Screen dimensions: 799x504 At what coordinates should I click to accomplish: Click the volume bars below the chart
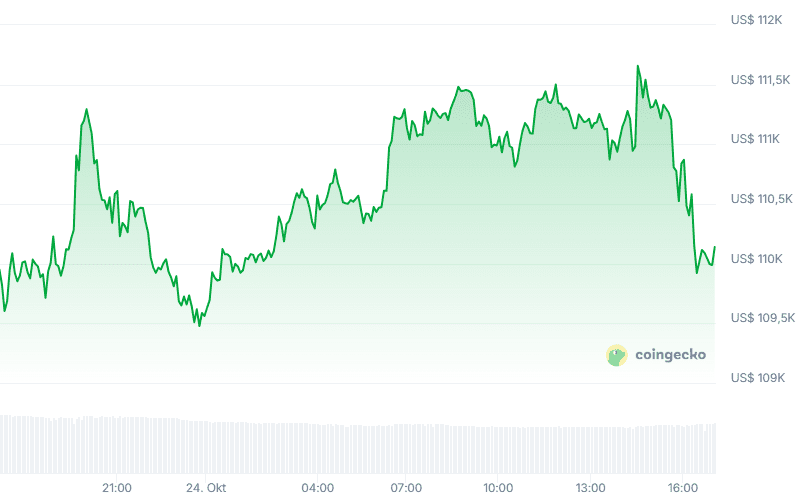click(x=358, y=442)
